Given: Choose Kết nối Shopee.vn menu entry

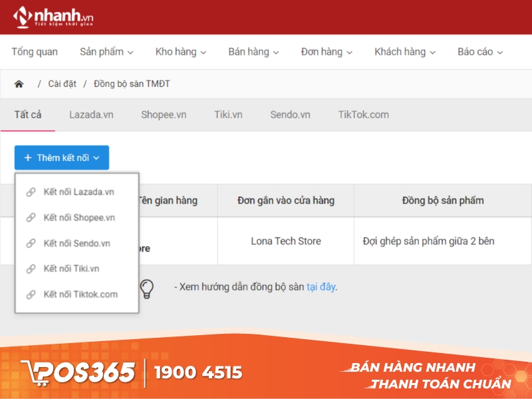Looking at the screenshot, I should (77, 217).
